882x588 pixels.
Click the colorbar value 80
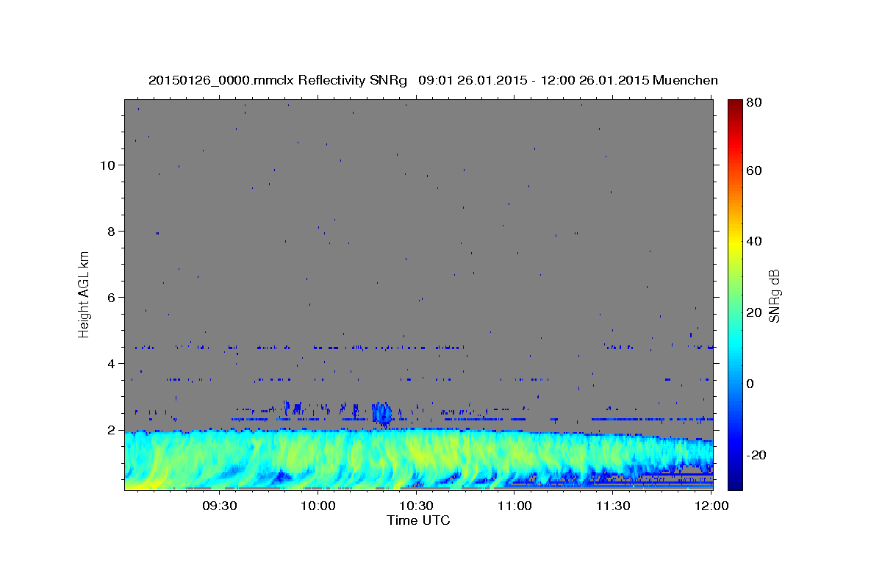pyautogui.click(x=754, y=103)
